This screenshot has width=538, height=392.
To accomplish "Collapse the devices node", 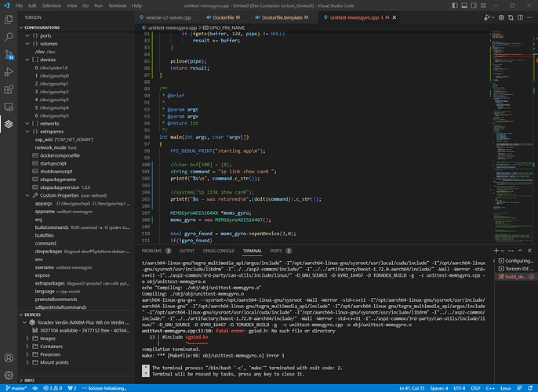I will tap(27, 60).
